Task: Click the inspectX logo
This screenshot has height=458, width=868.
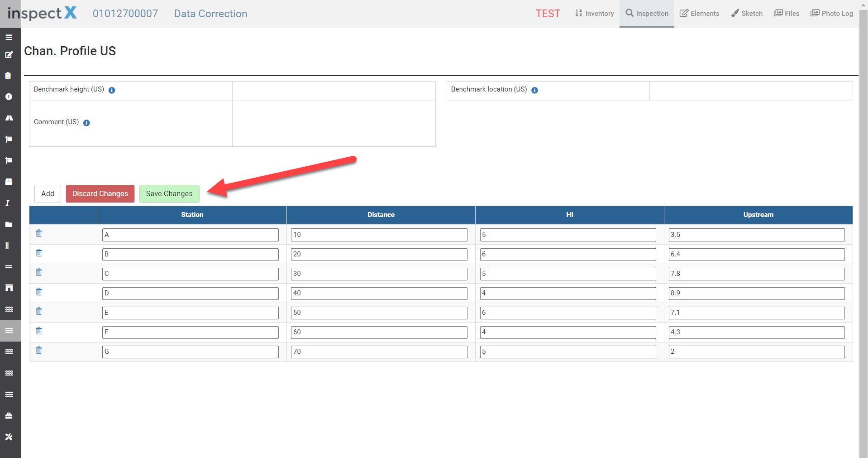Action: coord(42,13)
